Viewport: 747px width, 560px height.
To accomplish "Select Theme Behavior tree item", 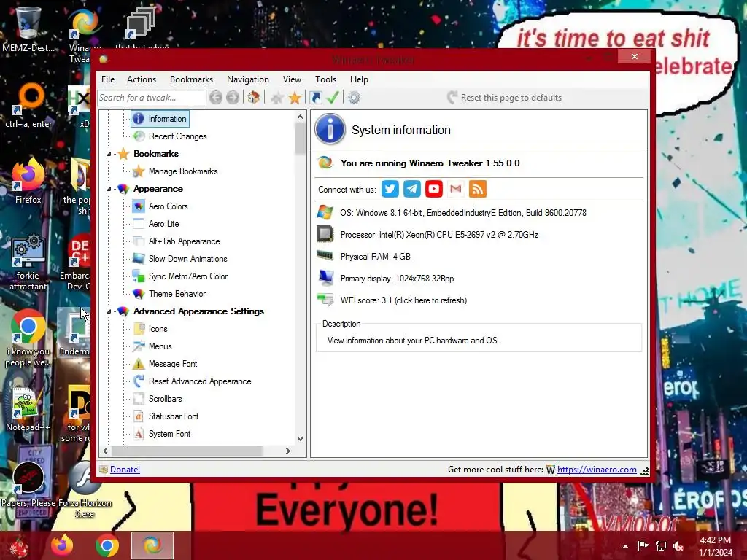I will click(177, 294).
